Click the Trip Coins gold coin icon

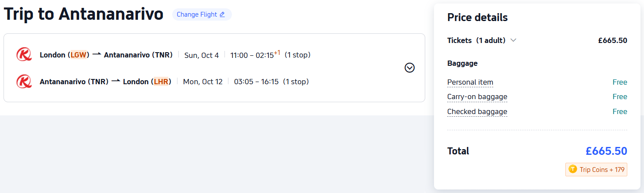[x=572, y=169]
